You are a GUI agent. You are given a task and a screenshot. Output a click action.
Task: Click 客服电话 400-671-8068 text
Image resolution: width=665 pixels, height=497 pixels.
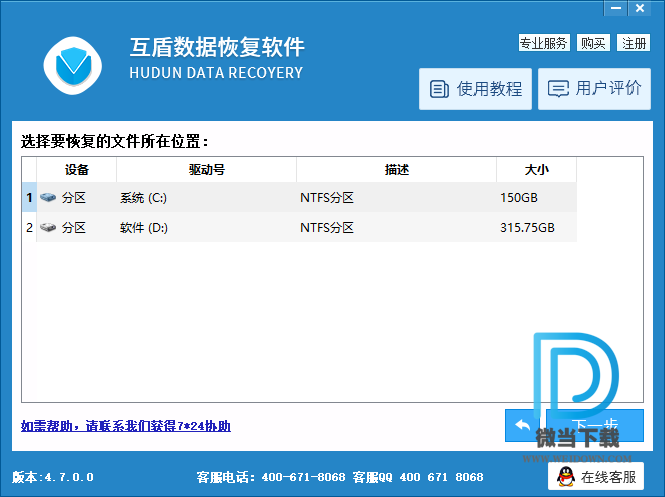pos(271,477)
